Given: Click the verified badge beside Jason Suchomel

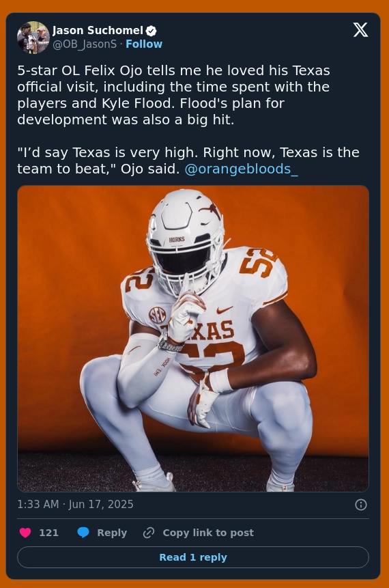Looking at the screenshot, I should pos(152,31).
